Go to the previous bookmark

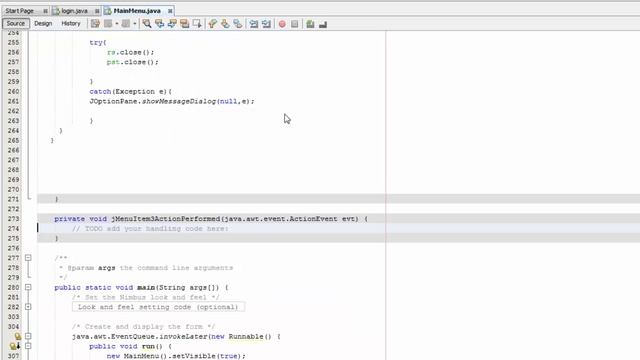212,24
